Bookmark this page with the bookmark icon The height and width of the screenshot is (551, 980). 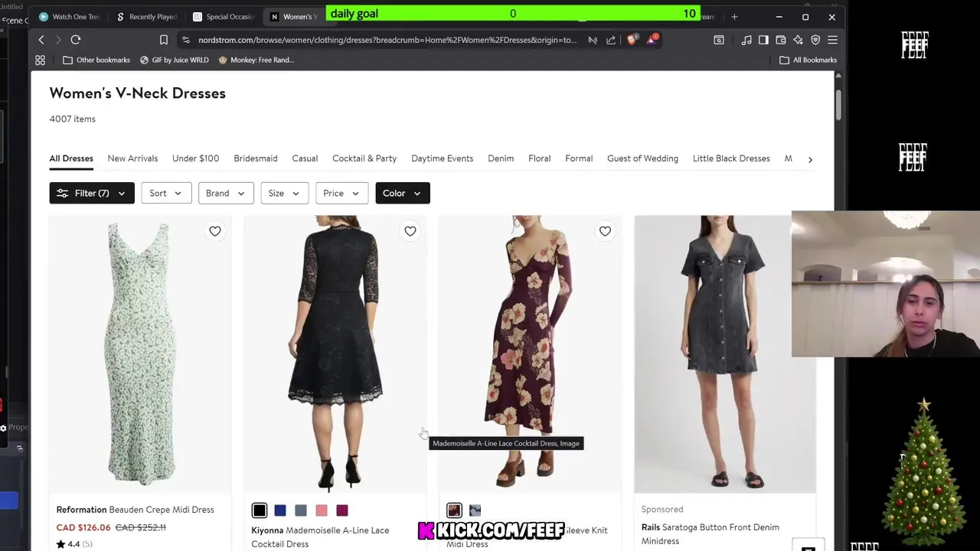[164, 40]
